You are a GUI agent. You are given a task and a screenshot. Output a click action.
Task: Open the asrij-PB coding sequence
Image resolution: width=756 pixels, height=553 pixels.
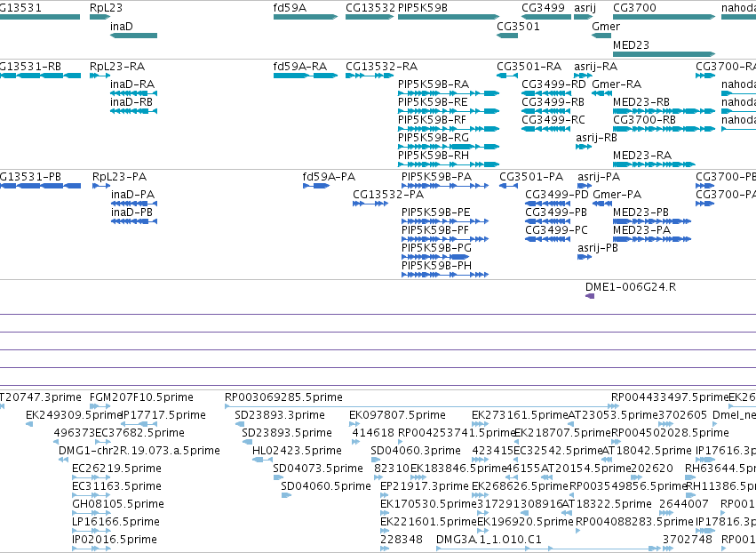pos(585,257)
